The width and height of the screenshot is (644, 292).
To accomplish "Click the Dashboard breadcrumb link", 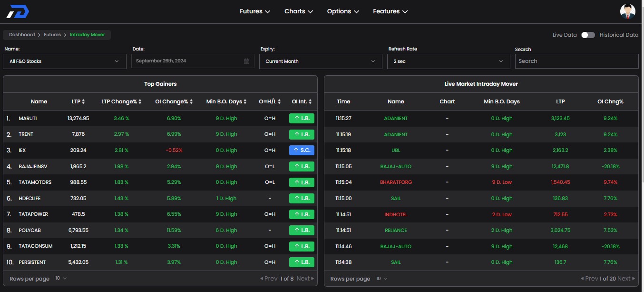I will 22,35.
